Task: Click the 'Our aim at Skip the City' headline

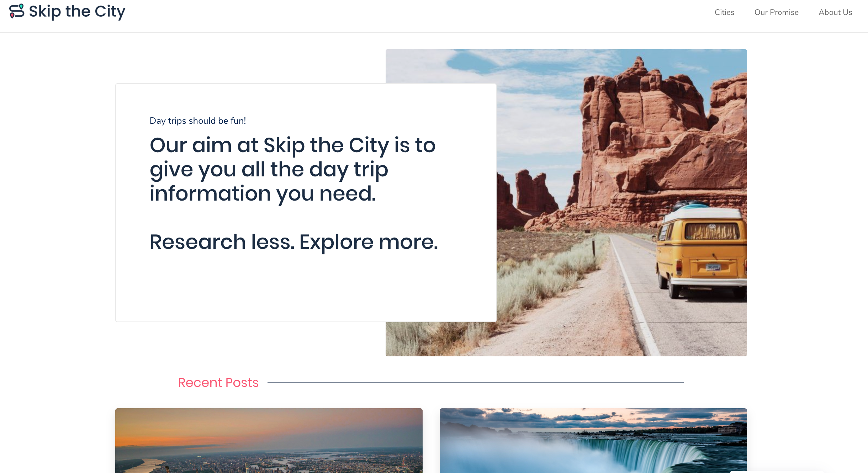Action: (x=292, y=169)
